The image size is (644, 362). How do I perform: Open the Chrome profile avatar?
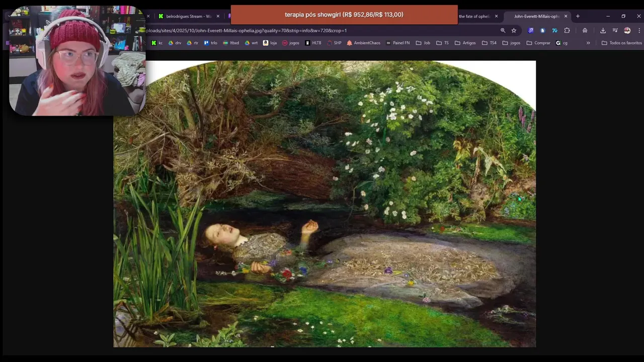click(627, 31)
